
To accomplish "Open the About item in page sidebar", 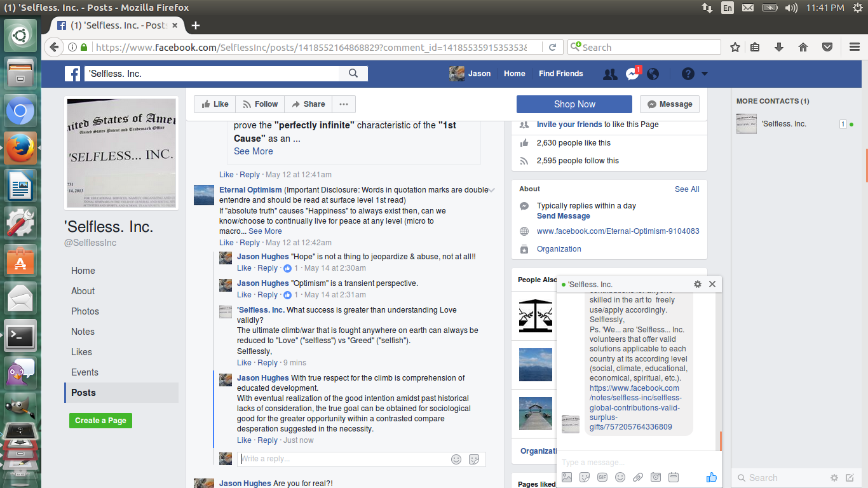I will pos(83,291).
